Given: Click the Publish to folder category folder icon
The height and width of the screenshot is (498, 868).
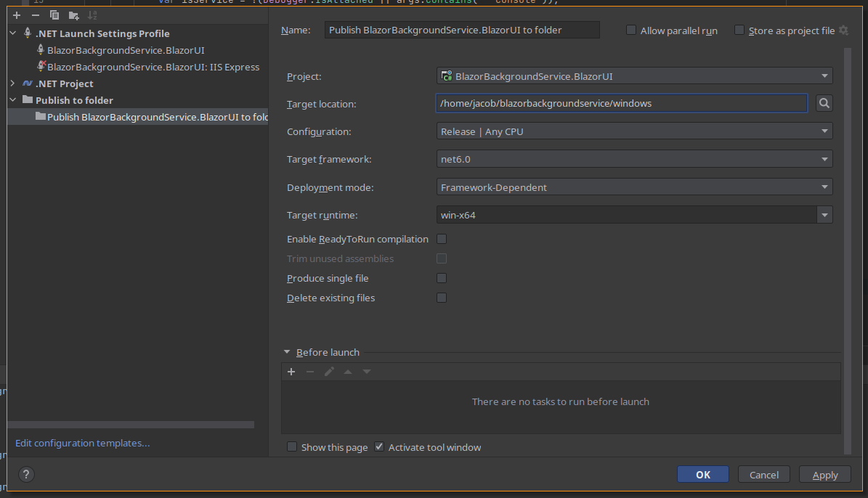Looking at the screenshot, I should coord(27,100).
